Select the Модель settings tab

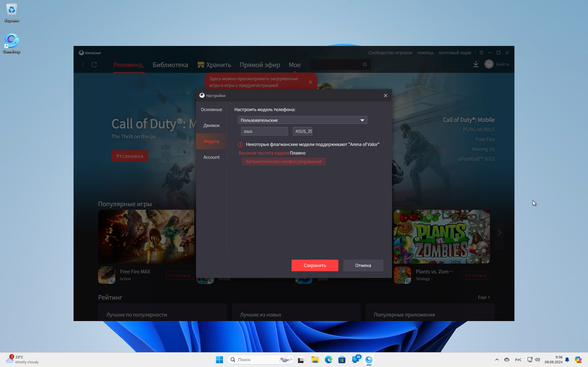click(211, 141)
